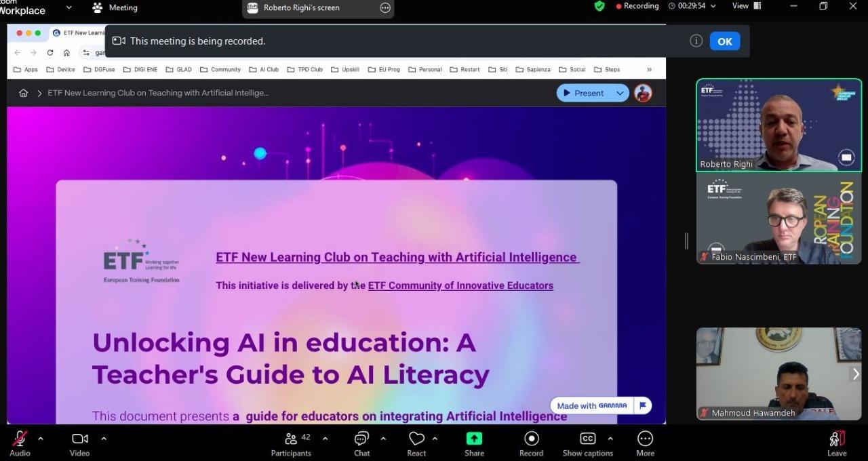Screen dimensions: 868x461
Task: Open the Siti bookmark folder
Action: [x=498, y=69]
